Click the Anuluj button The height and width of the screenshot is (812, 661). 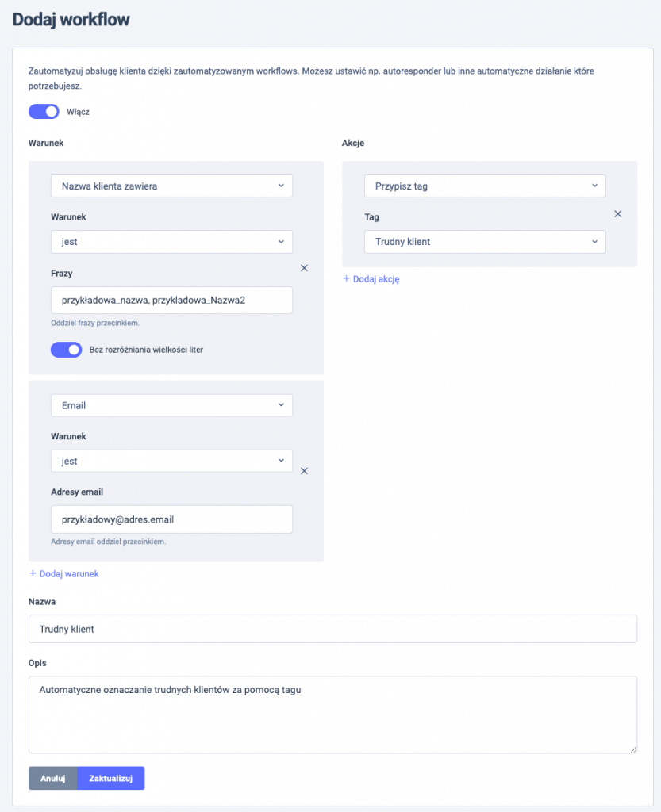tap(53, 779)
